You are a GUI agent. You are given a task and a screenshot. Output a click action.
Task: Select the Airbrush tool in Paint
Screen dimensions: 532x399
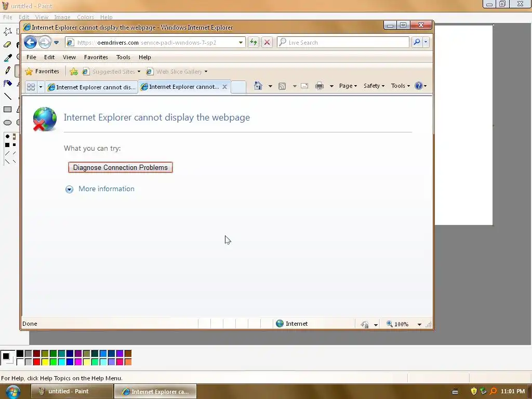[7, 84]
